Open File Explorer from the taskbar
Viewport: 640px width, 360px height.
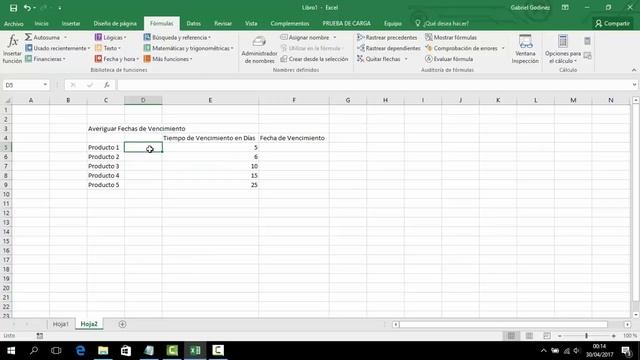103,350
